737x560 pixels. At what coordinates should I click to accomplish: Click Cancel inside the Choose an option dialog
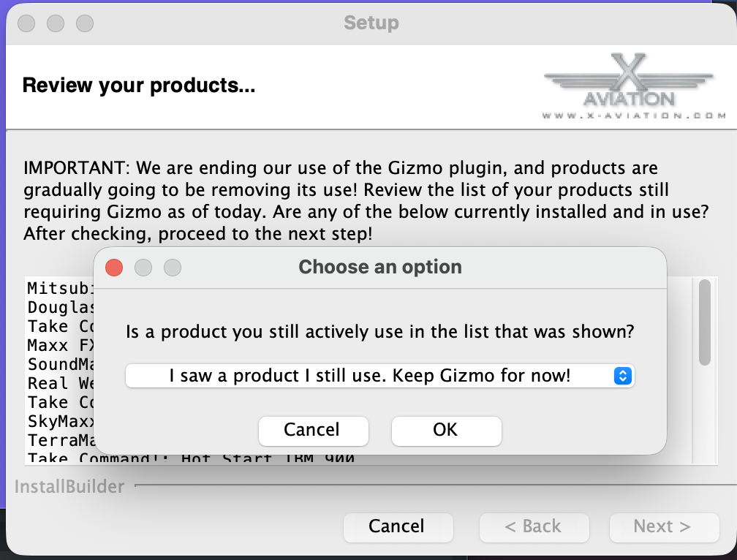tap(313, 431)
